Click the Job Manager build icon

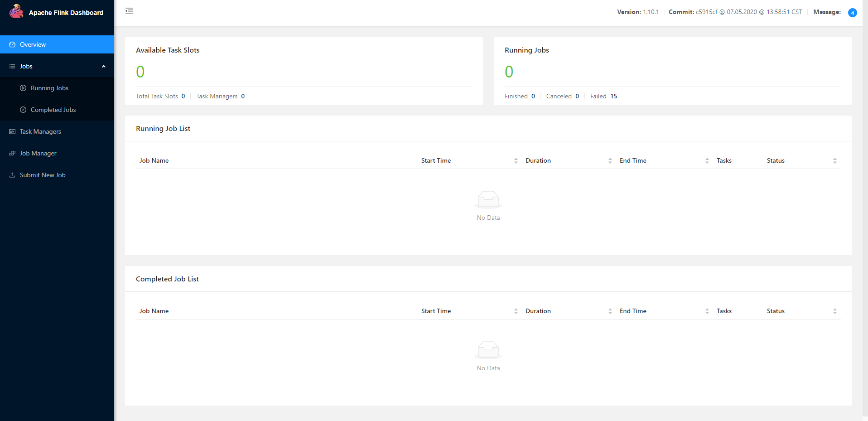(12, 153)
